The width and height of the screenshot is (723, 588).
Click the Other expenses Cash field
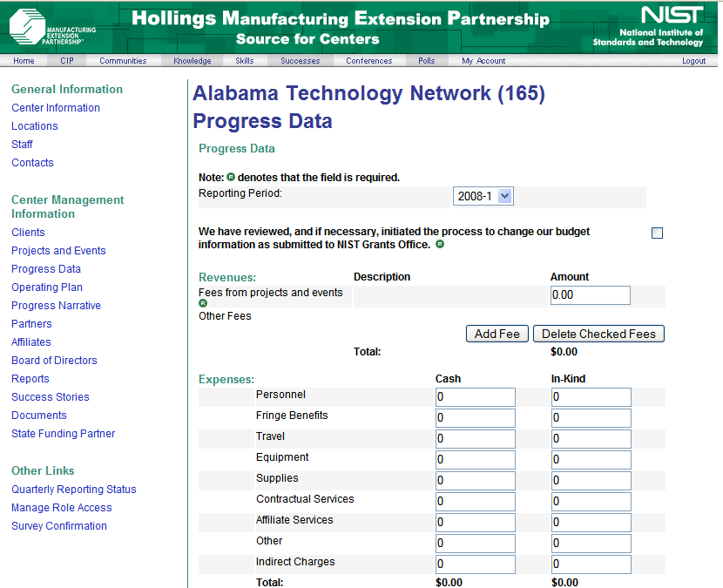pyautogui.click(x=476, y=544)
